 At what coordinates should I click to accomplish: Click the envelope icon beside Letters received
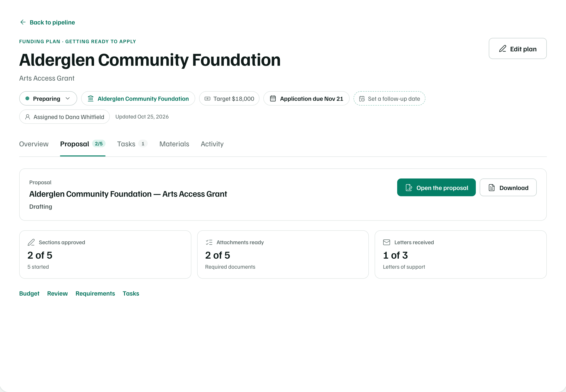(387, 242)
